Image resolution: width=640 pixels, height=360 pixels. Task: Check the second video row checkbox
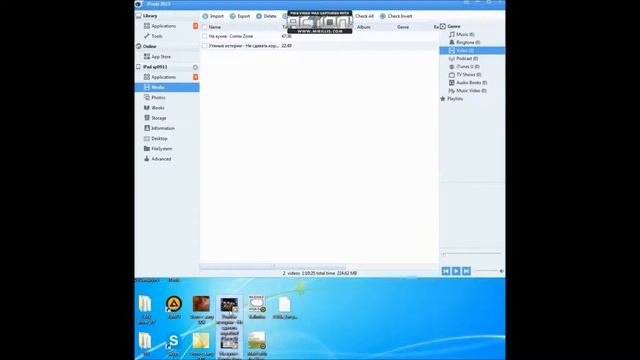204,46
